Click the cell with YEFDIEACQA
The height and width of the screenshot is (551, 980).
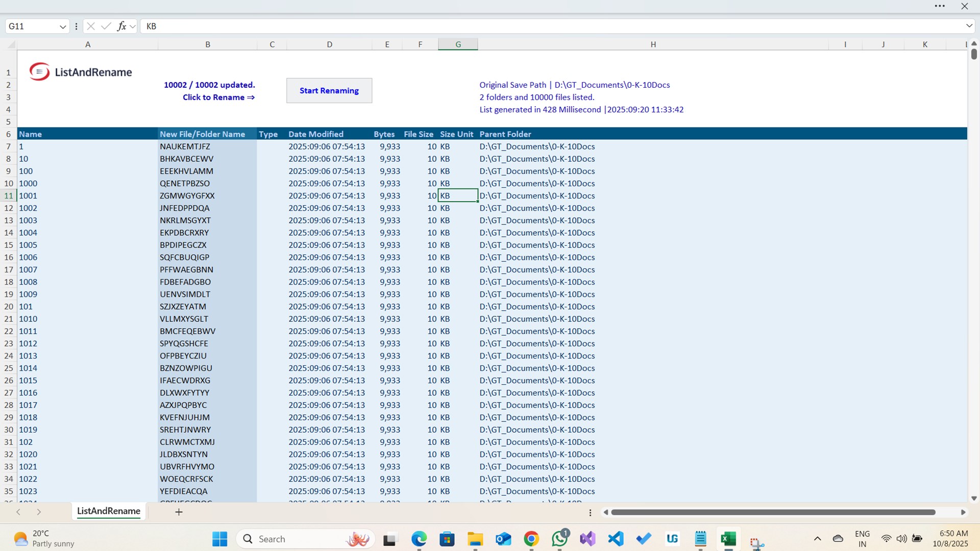coord(207,491)
